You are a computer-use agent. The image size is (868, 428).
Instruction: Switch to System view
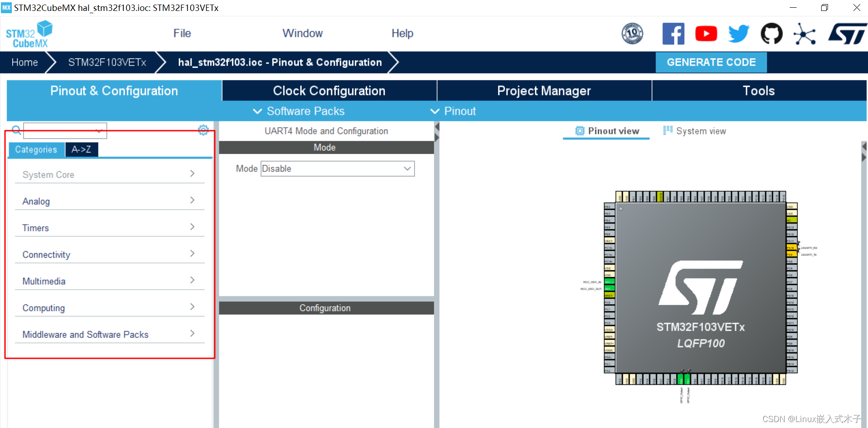coord(695,131)
